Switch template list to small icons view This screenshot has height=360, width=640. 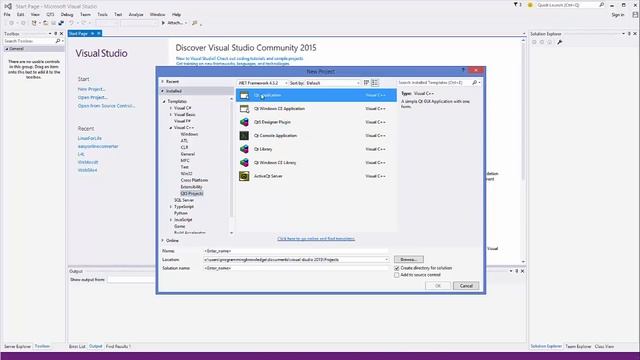tap(366, 83)
